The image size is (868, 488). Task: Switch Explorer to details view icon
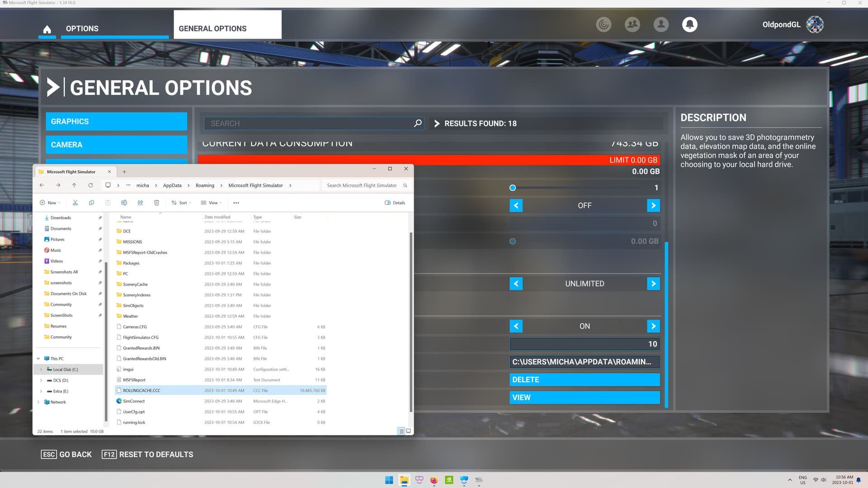(401, 431)
